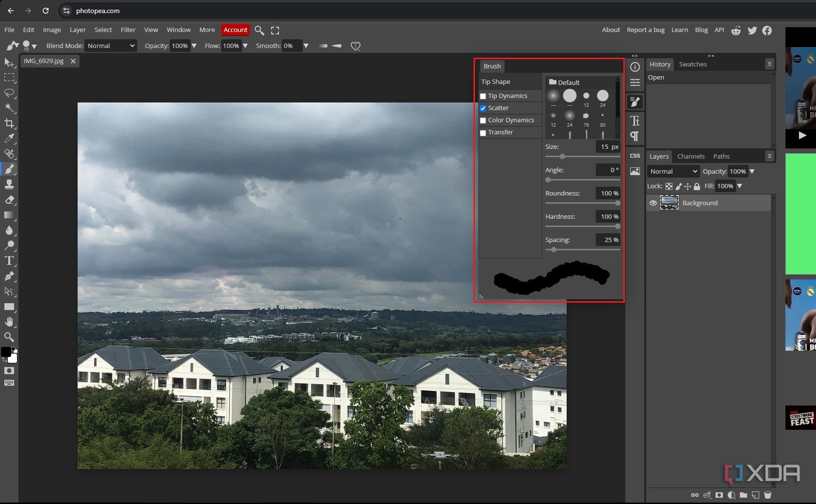
Task: Open the Info panel icon
Action: coord(635,67)
